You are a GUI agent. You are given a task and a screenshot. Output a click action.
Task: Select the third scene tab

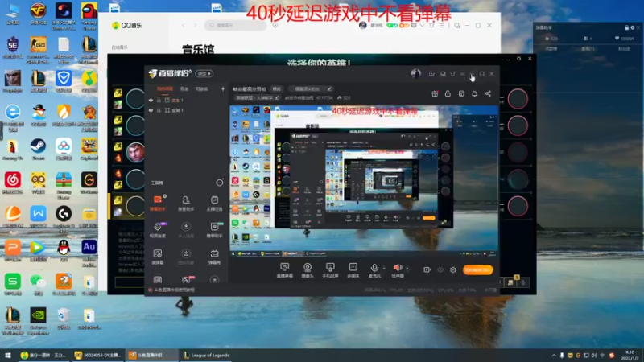click(x=202, y=88)
